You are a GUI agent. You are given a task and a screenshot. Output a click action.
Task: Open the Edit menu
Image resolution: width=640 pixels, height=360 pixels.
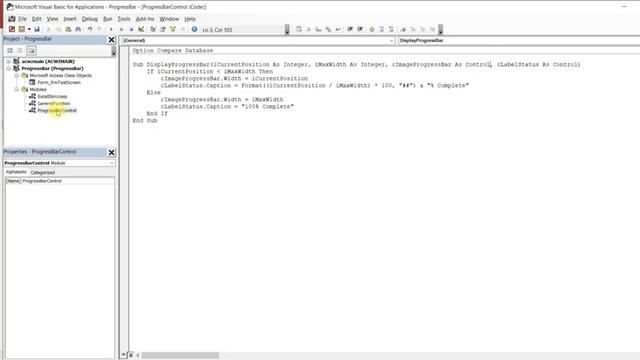(x=37, y=19)
